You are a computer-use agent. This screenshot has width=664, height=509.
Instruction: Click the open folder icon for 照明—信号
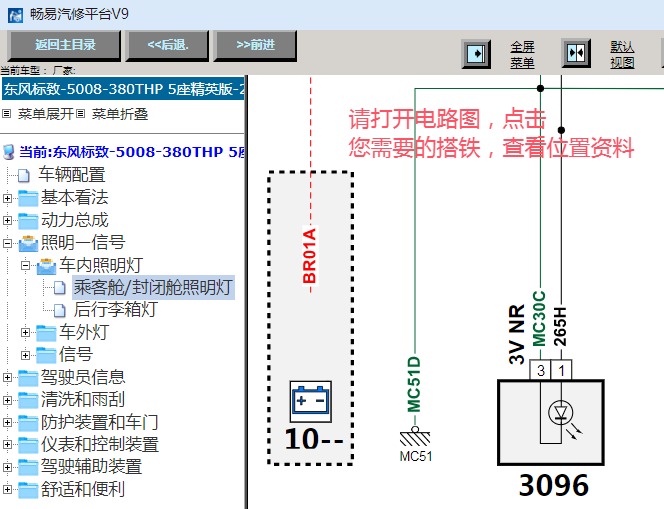pyautogui.click(x=28, y=243)
